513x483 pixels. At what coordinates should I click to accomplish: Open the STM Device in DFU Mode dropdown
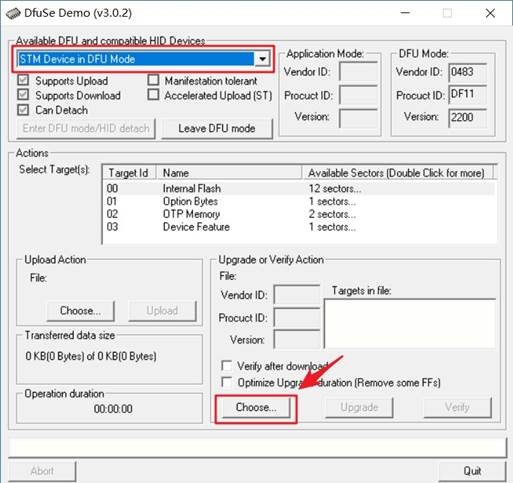(x=263, y=59)
